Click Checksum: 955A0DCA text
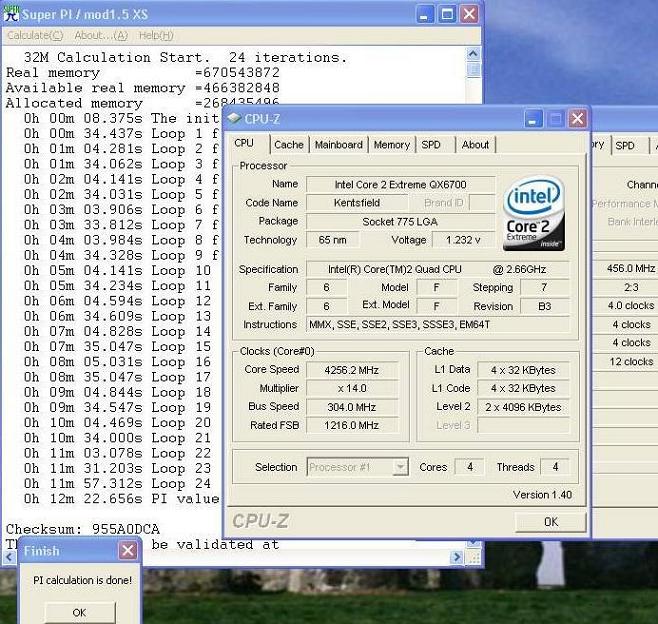The width and height of the screenshot is (658, 624). pos(83,529)
